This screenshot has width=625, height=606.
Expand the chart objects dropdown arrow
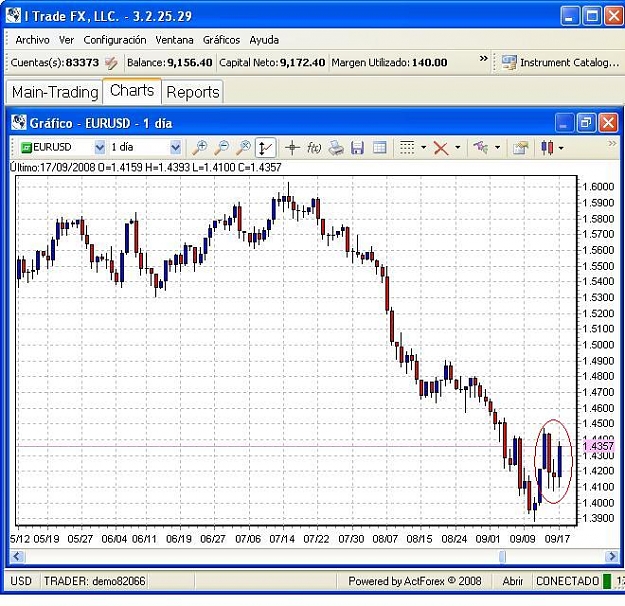497,148
